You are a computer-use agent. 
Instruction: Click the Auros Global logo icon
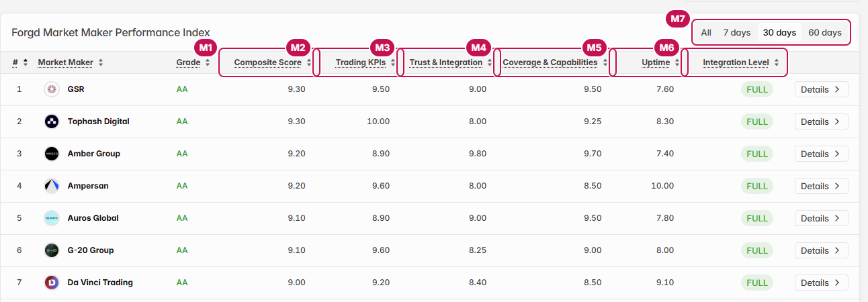click(52, 218)
